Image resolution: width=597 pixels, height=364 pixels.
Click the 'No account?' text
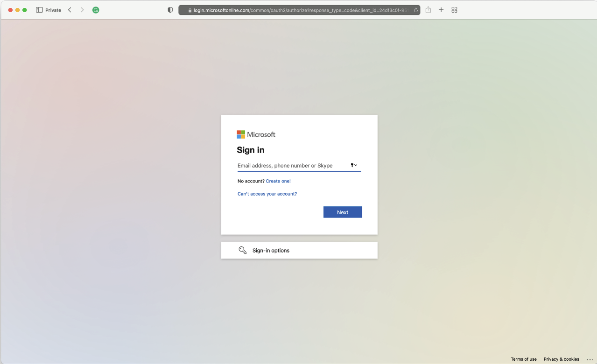point(251,181)
